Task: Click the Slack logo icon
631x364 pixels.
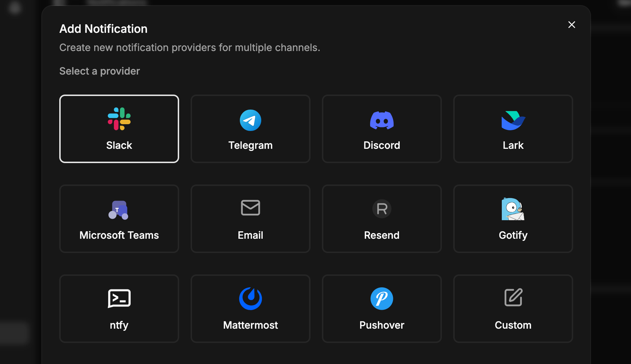Action: (119, 119)
